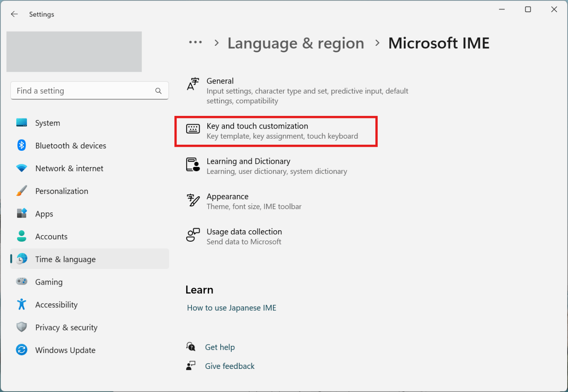The width and height of the screenshot is (568, 392).
Task: Click the Find a setting search box
Action: tap(90, 91)
